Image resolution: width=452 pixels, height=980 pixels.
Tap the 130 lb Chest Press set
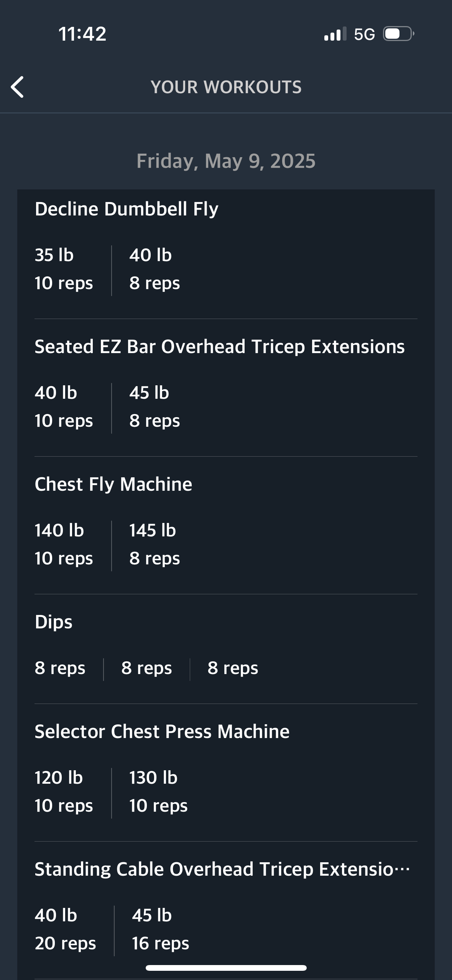[x=158, y=792]
